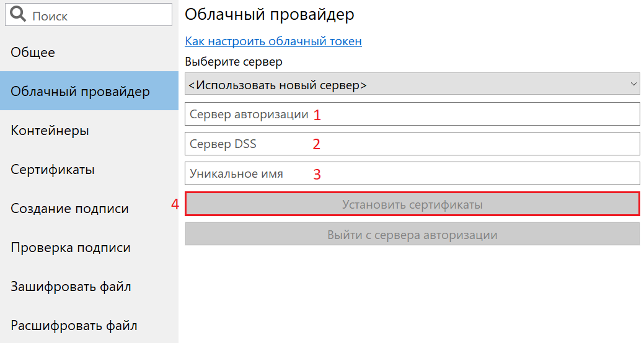Select Зашифровать файл in the sidebar
This screenshot has height=343, width=644.
point(89,286)
